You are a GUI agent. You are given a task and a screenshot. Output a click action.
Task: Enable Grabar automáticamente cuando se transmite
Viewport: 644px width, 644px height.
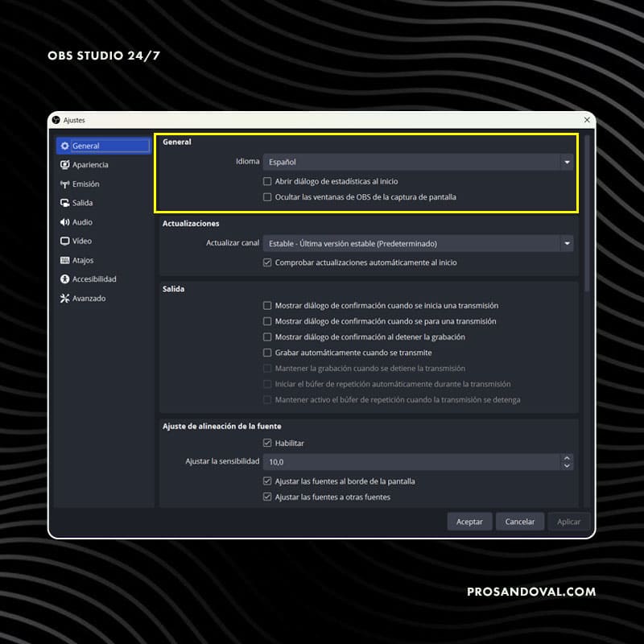[267, 353]
